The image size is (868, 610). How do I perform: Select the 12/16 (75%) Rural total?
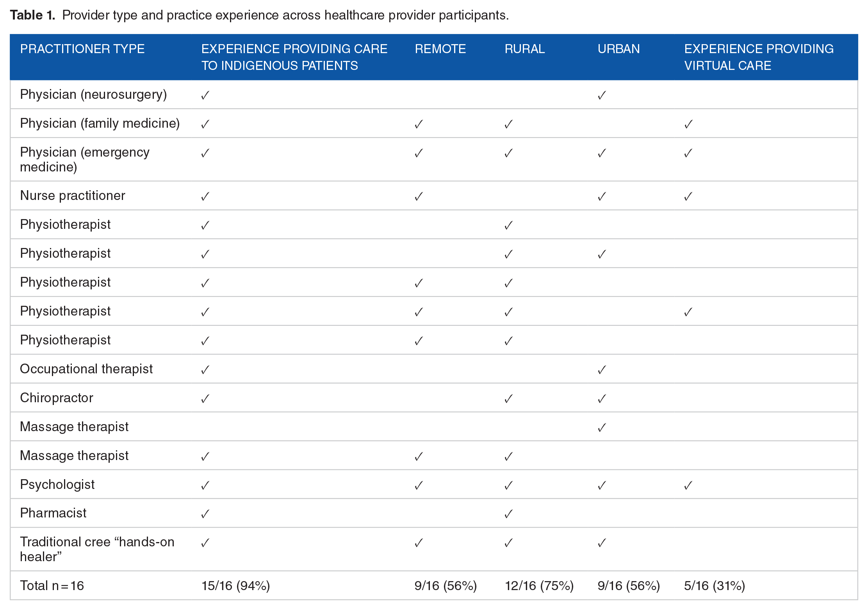[539, 586]
